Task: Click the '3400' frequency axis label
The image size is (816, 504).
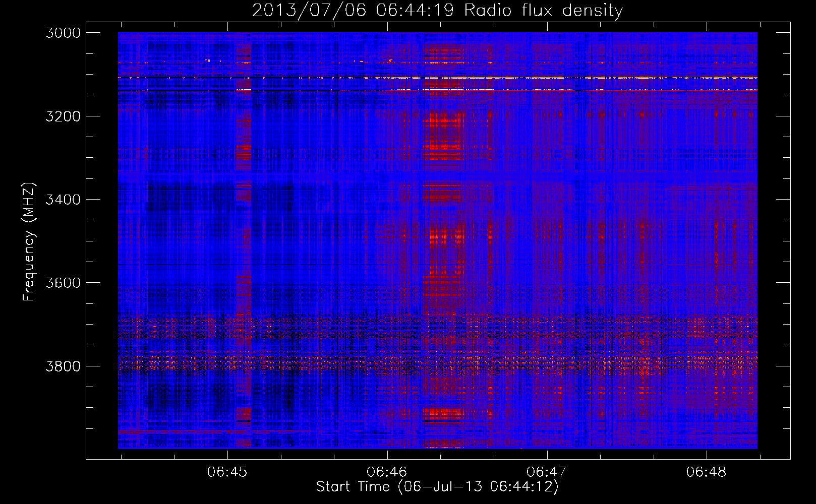Action: (63, 200)
